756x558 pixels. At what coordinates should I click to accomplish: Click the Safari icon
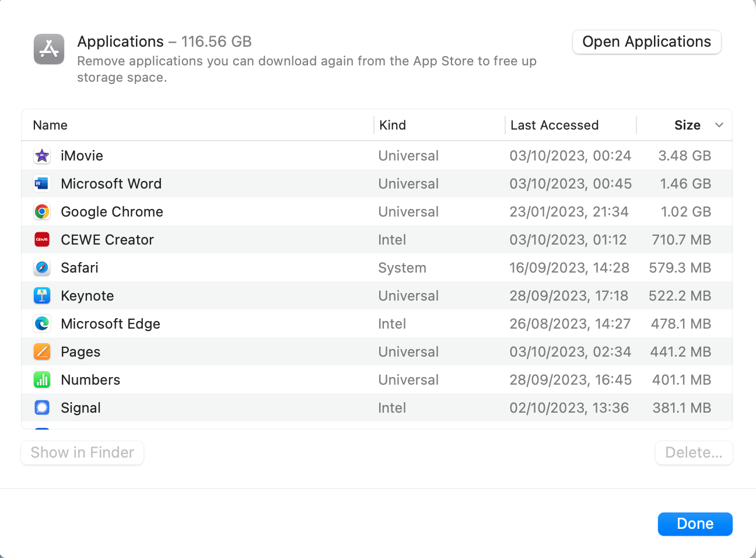42,267
